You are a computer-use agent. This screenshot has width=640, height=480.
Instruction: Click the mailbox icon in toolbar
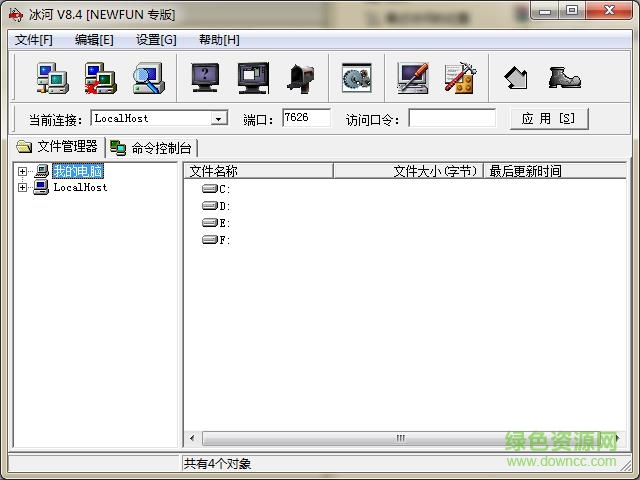(x=301, y=78)
